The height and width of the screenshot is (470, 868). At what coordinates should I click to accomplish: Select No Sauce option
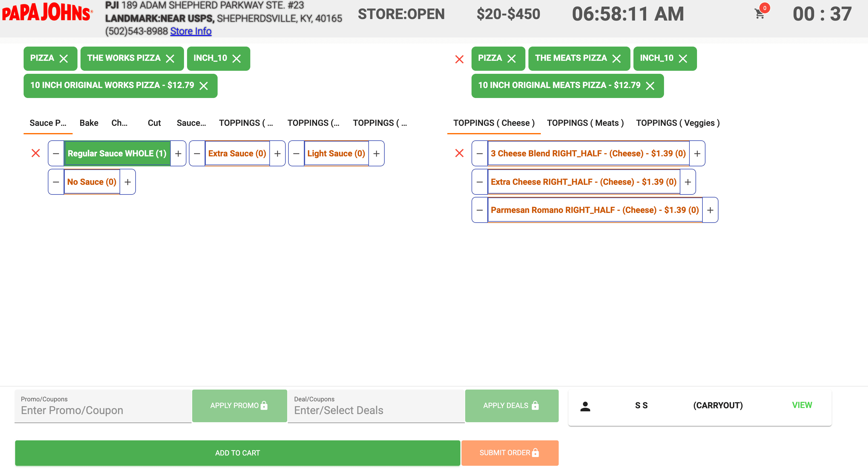point(92,182)
